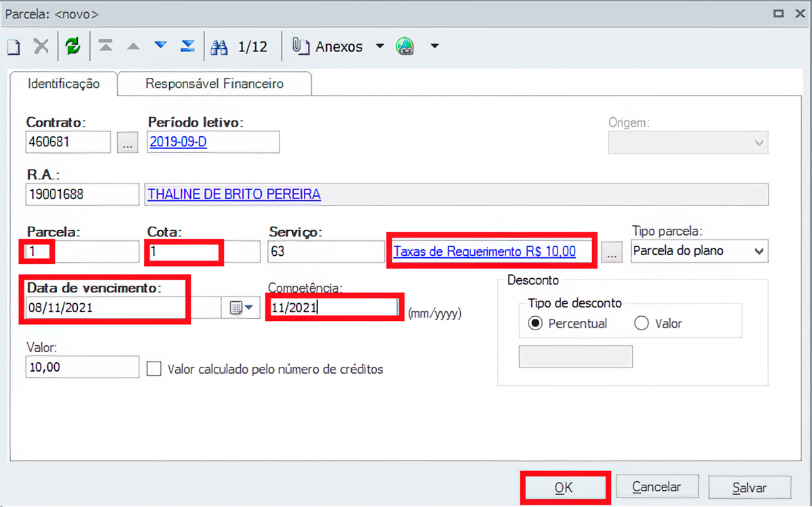Image resolution: width=812 pixels, height=507 pixels.
Task: Enable Valor calculado pelo número de créditos
Action: [x=154, y=369]
